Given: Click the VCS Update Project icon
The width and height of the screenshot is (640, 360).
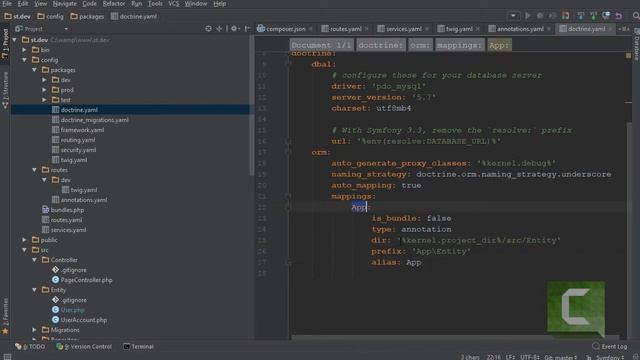Looking at the screenshot, I should coord(580,16).
